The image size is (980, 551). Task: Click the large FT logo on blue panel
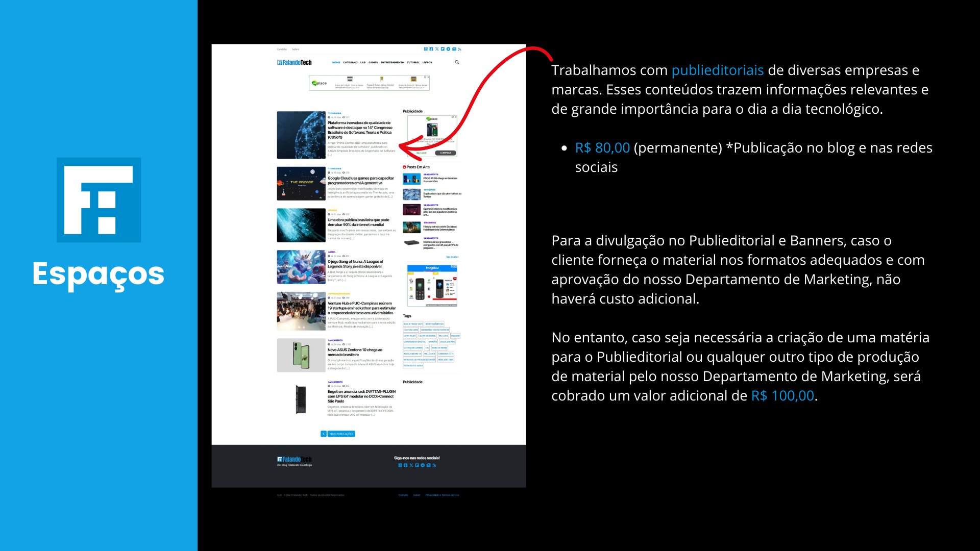click(99, 199)
